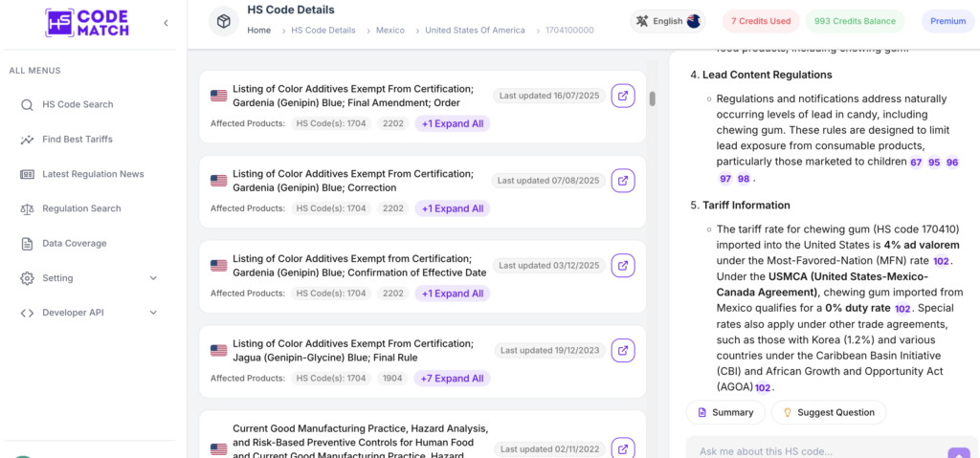Click the 993 Credits Balance badge
This screenshot has height=458, width=980.
[855, 21]
